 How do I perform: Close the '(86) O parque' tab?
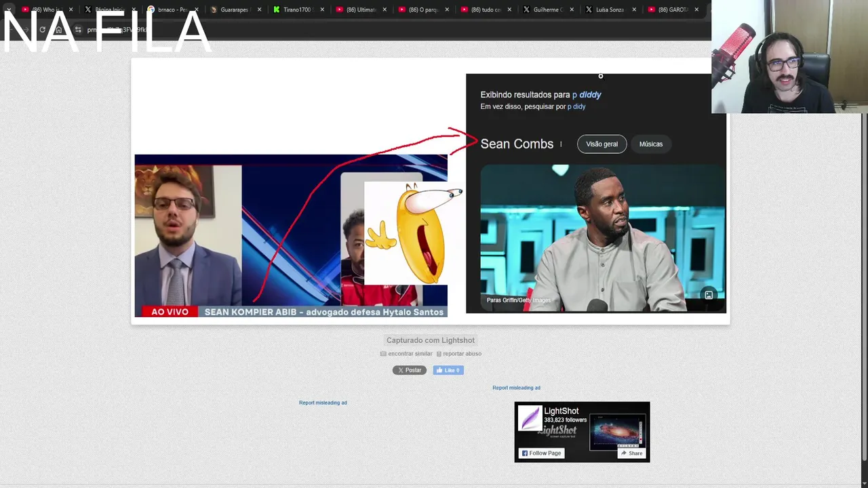(446, 9)
